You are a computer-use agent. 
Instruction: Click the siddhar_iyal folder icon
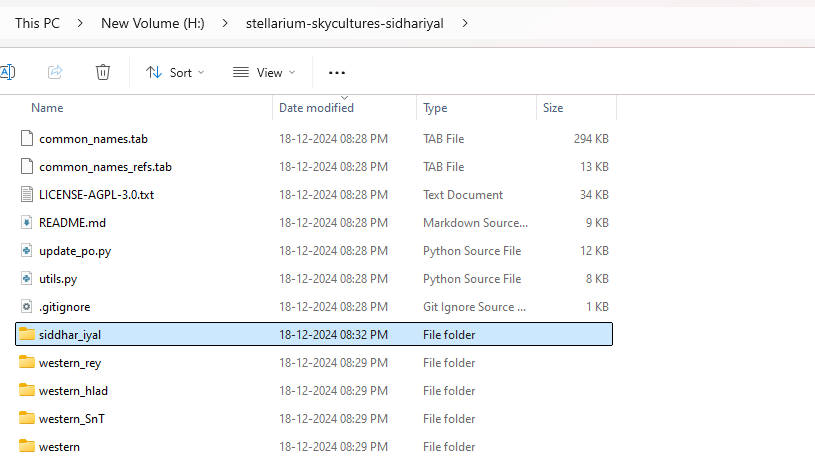click(x=27, y=335)
